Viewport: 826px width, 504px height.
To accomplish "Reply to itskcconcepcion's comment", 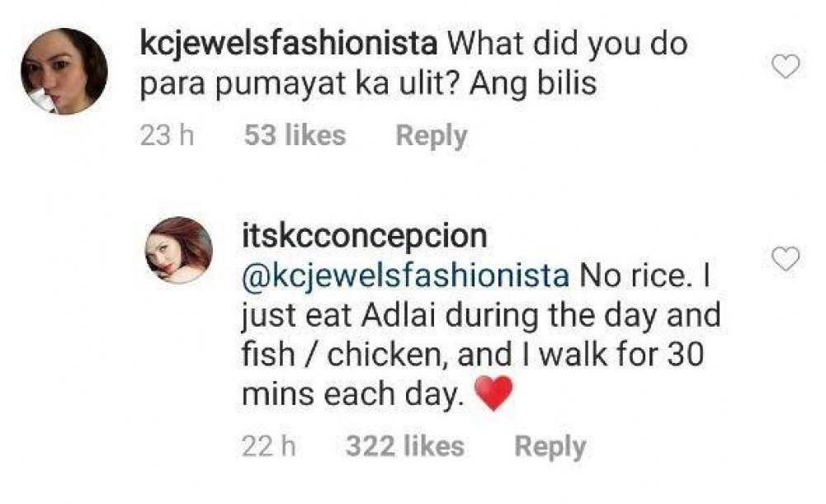I will (x=550, y=447).
